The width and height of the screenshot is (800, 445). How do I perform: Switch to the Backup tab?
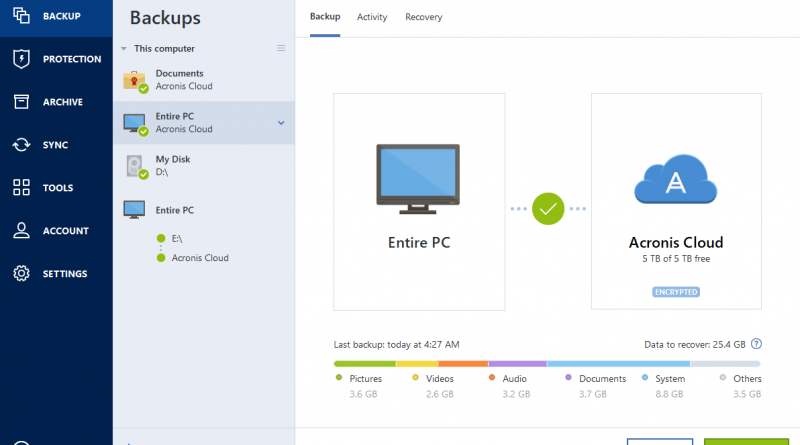325,16
